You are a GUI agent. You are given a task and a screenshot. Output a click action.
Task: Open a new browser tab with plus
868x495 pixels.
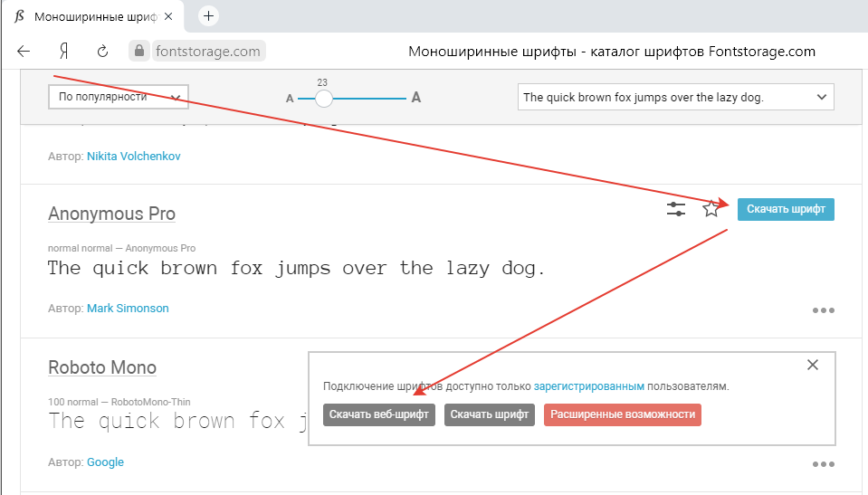pyautogui.click(x=208, y=16)
